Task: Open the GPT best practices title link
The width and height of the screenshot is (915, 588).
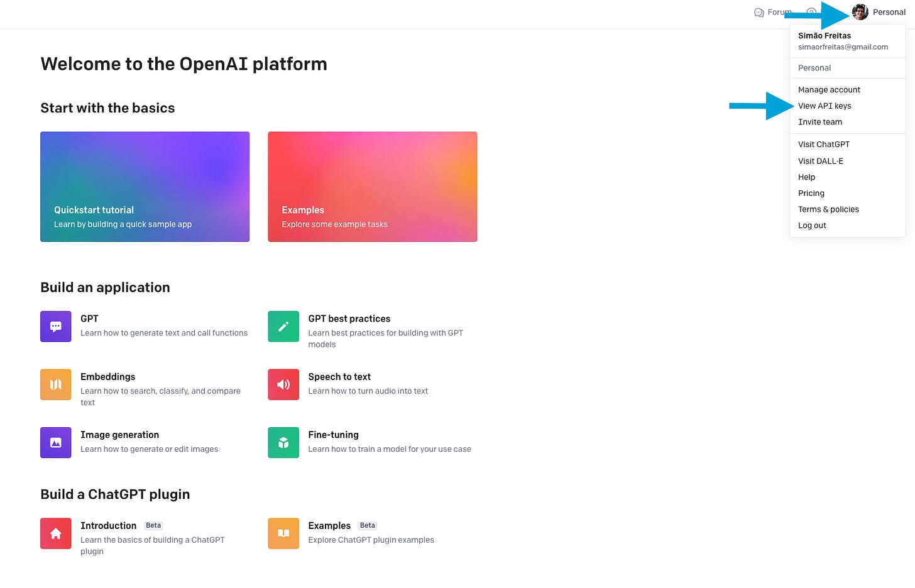Action: click(x=349, y=318)
